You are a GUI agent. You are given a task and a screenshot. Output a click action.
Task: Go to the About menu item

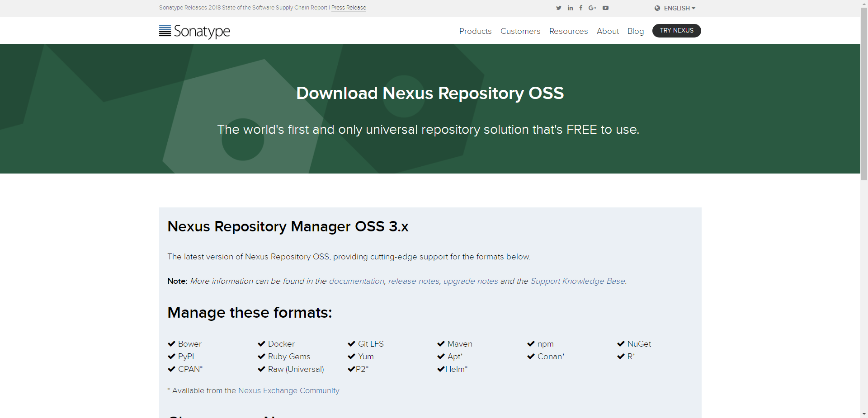[608, 31]
